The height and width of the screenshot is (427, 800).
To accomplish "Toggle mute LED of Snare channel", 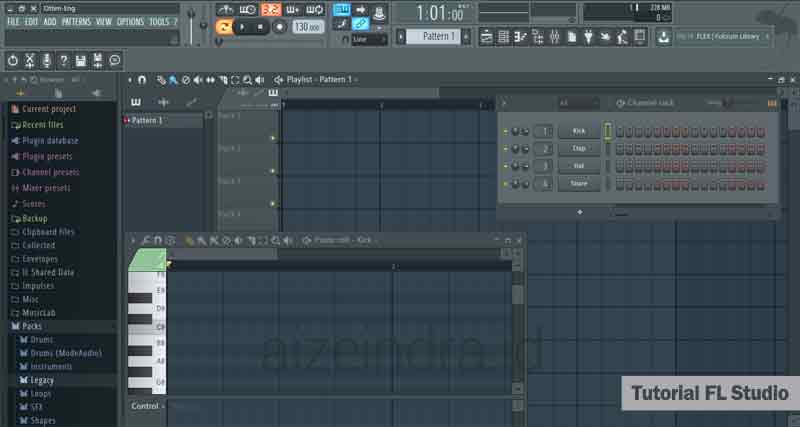I will coord(506,184).
